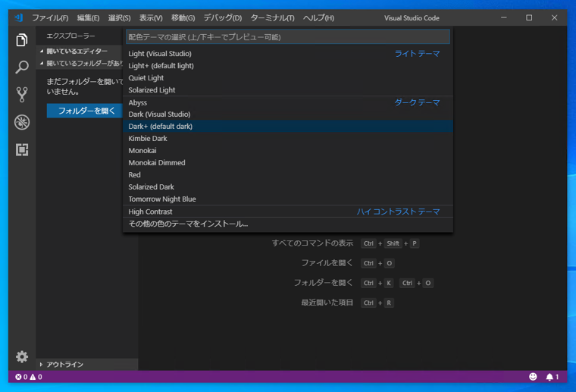Select the Light+ (default light) theme

(x=288, y=66)
